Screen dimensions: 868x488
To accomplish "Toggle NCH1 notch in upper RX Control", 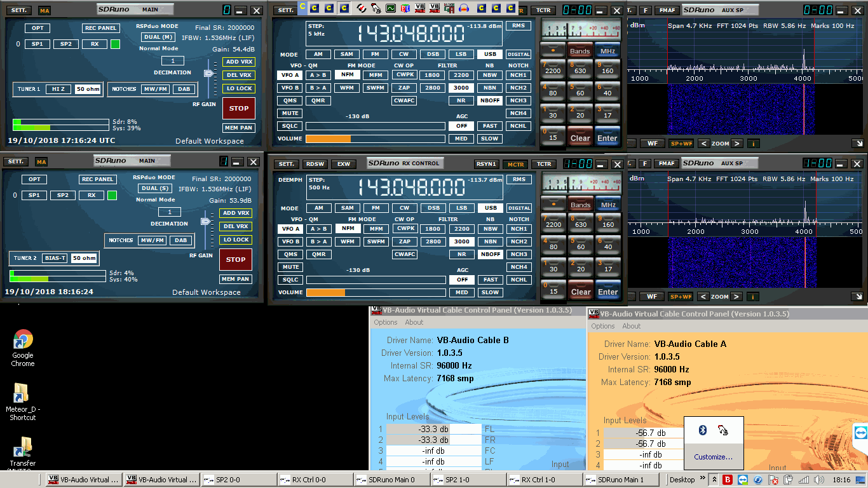I will [519, 75].
